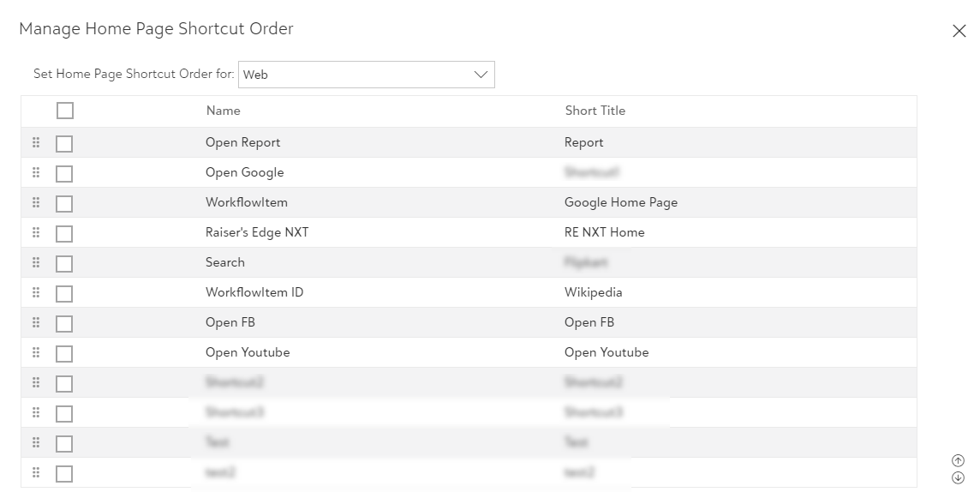Tick the checkbox for Open Report
The width and height of the screenshot is (980, 492).
pyautogui.click(x=64, y=144)
